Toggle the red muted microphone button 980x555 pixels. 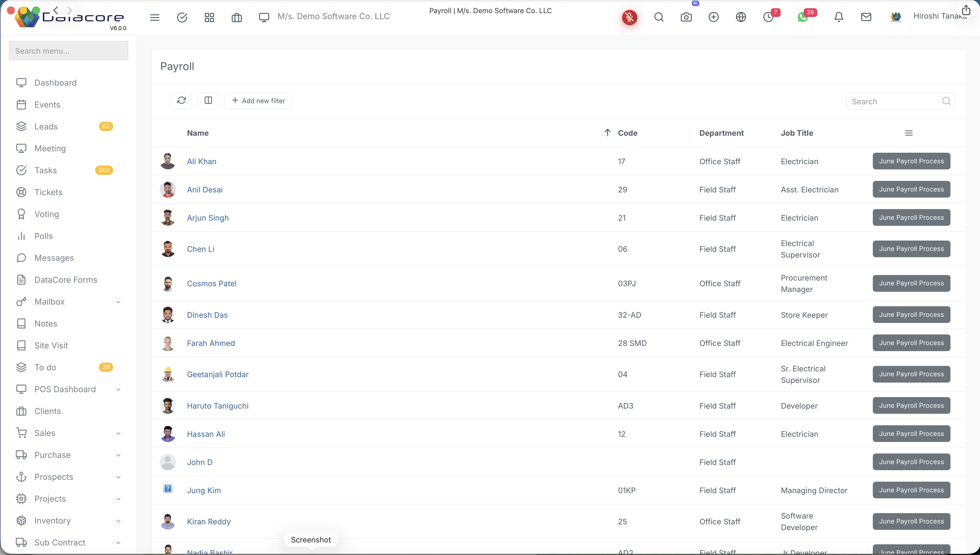click(x=630, y=17)
